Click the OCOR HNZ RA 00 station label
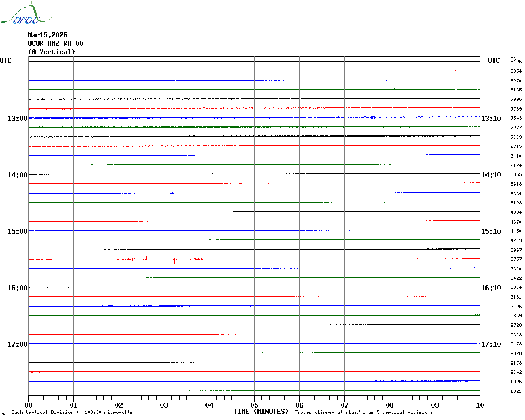 pyautogui.click(x=55, y=43)
